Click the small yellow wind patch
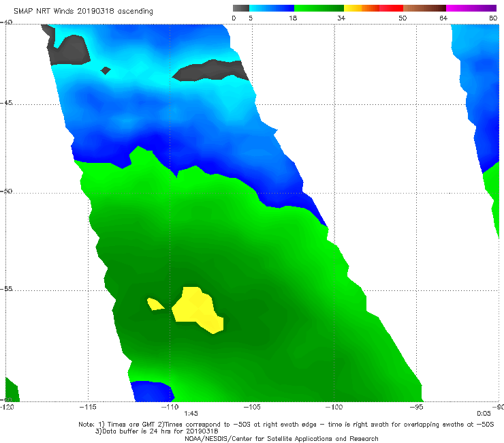 155,305
